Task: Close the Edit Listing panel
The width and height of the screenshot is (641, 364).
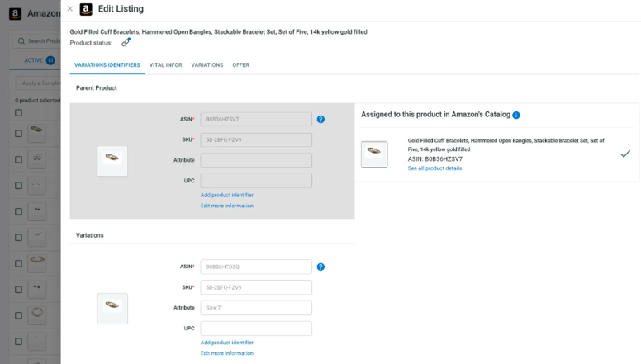Action: (70, 8)
